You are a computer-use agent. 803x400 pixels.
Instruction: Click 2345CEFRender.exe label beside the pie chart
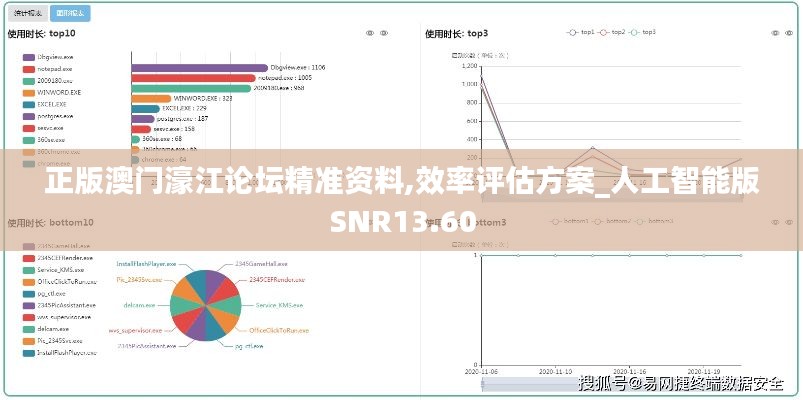point(278,280)
